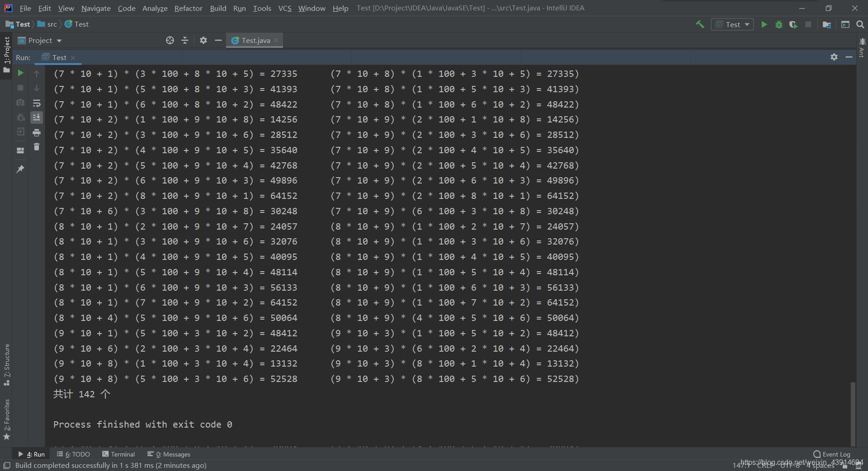Click the Test class breadcrumb
The width and height of the screenshot is (868, 471).
(77, 24)
